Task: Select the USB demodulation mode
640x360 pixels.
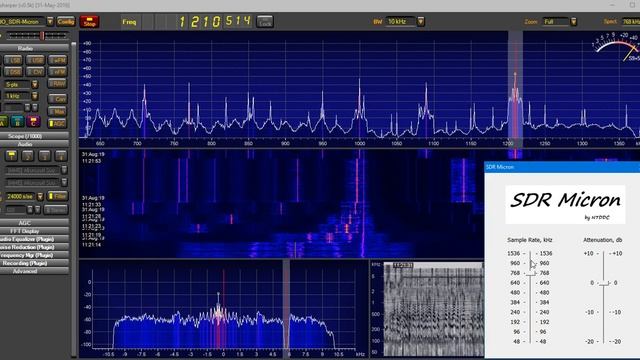Action: point(35,60)
